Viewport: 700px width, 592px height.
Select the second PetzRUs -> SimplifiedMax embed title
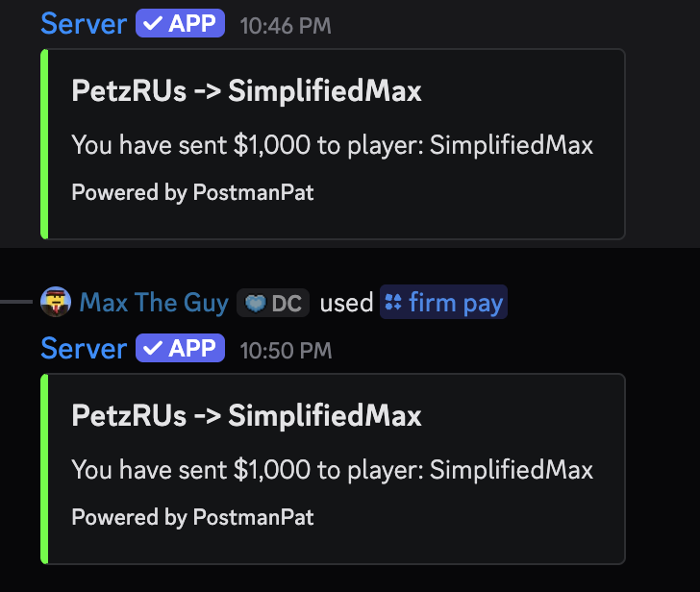[x=246, y=416]
